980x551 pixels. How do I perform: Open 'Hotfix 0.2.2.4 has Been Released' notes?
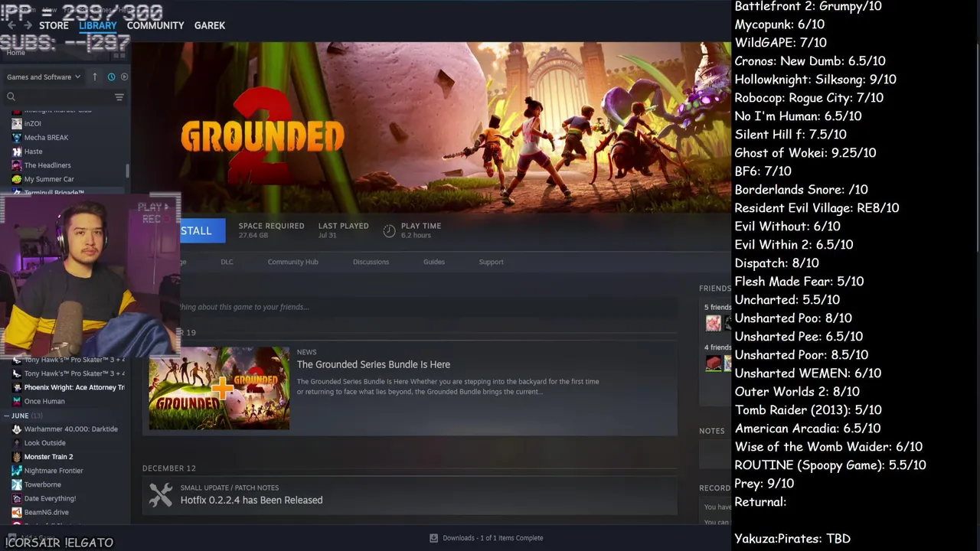tap(251, 500)
